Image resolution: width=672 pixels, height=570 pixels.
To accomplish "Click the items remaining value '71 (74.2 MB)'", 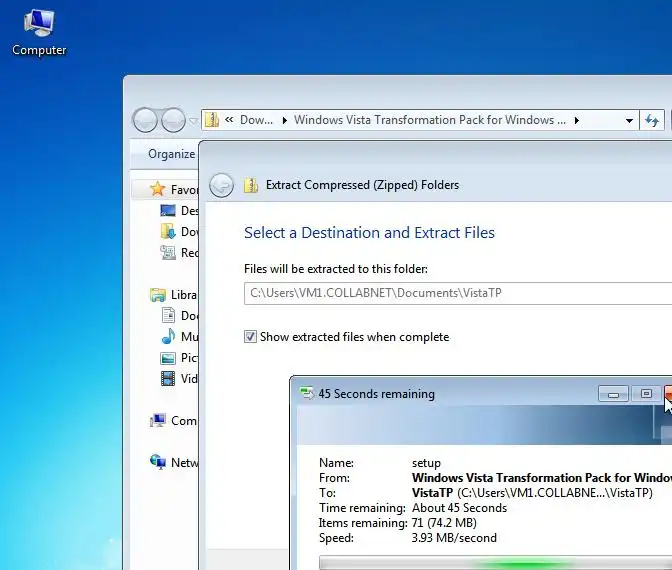I will pyautogui.click(x=444, y=523).
